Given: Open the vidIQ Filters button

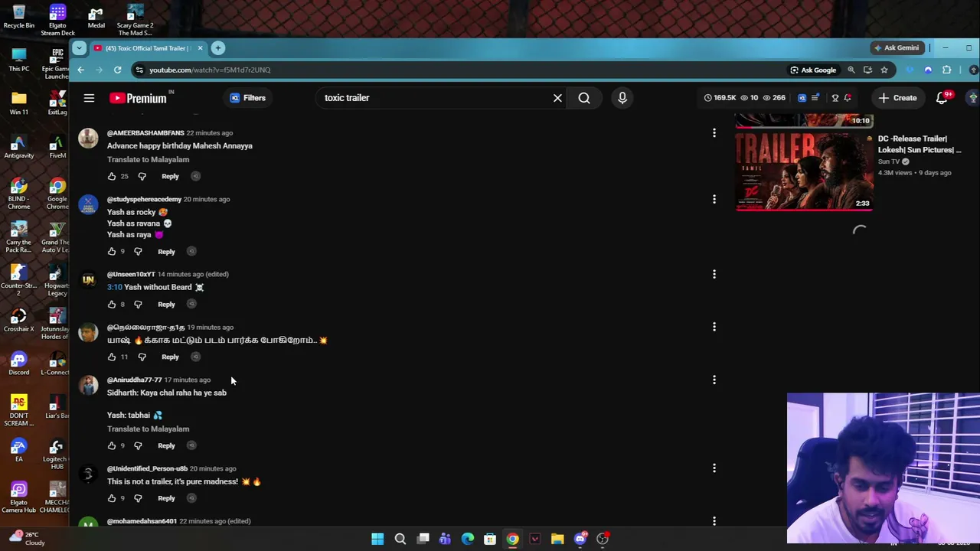Looking at the screenshot, I should [x=247, y=98].
